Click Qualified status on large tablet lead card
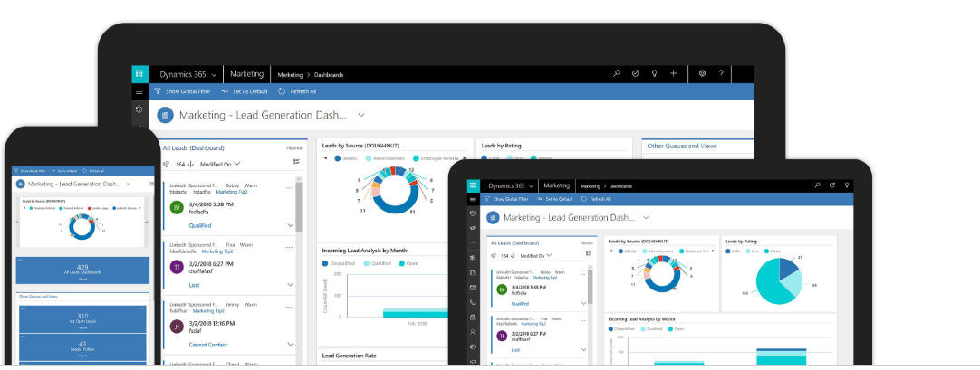This screenshot has width=980, height=370. [x=200, y=226]
